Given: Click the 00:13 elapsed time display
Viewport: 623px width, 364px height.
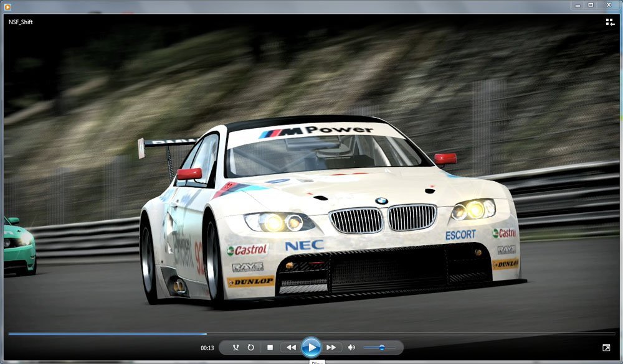Looking at the screenshot, I should tap(207, 348).
